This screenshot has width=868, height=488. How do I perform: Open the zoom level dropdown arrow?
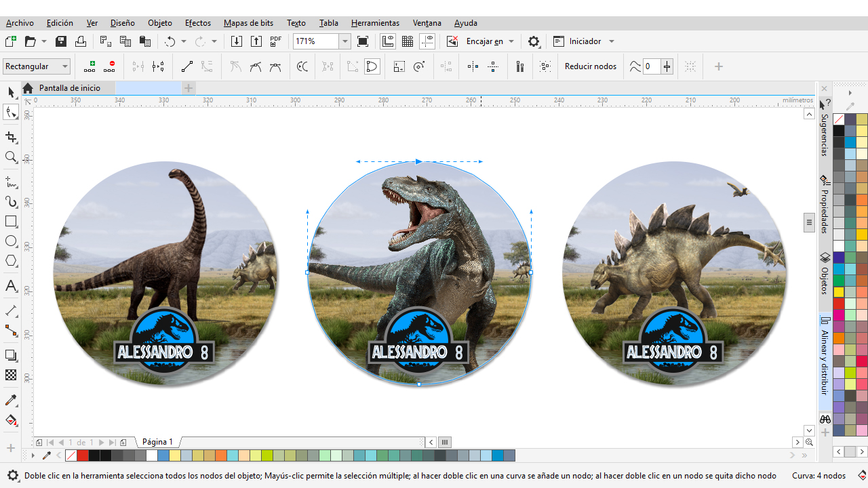pyautogui.click(x=344, y=41)
